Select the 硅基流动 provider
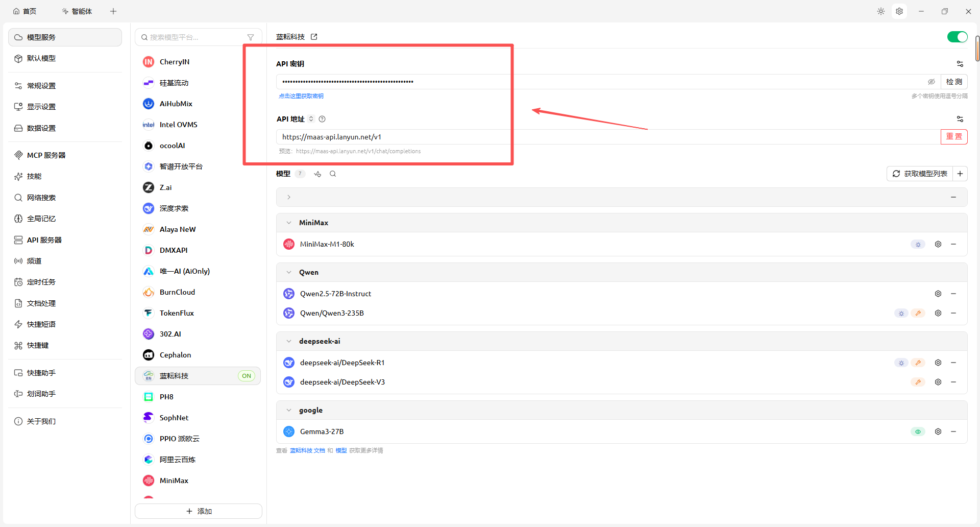 (x=198, y=83)
